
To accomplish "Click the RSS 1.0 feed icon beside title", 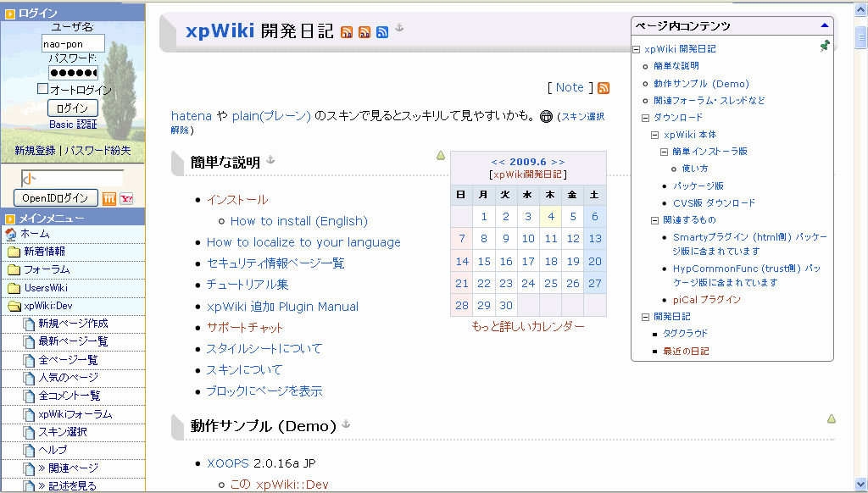I will click(347, 32).
